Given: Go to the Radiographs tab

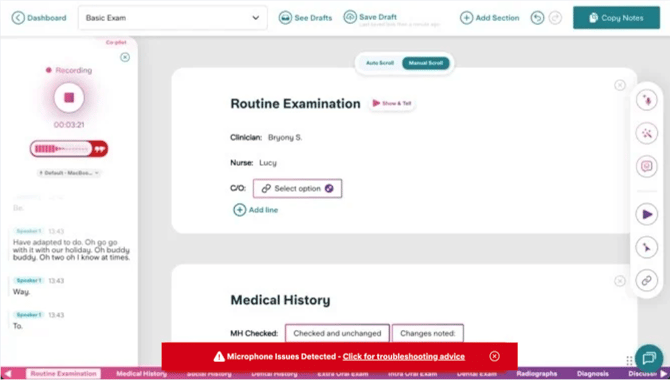Looking at the screenshot, I should (x=536, y=374).
